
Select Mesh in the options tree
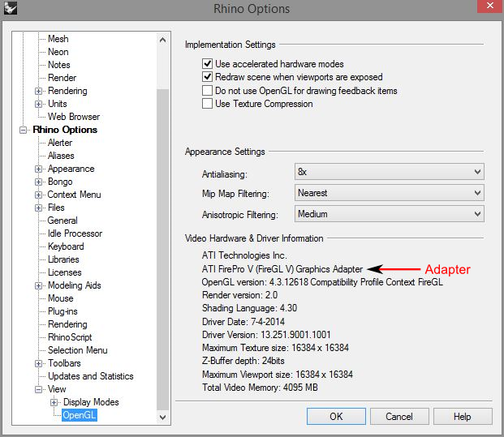[x=58, y=39]
